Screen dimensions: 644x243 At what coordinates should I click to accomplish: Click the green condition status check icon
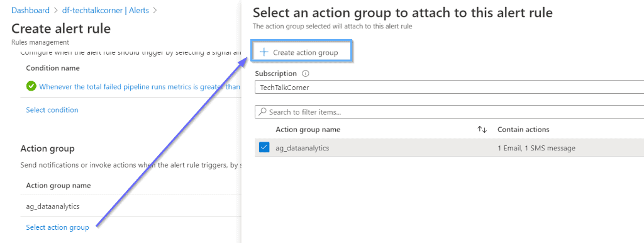[31, 86]
